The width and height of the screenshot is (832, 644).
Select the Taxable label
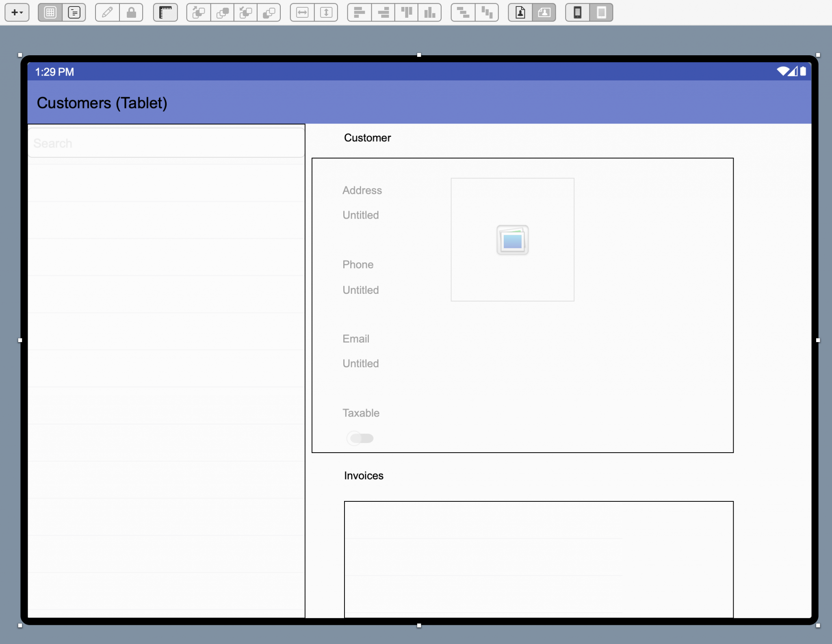361,413
